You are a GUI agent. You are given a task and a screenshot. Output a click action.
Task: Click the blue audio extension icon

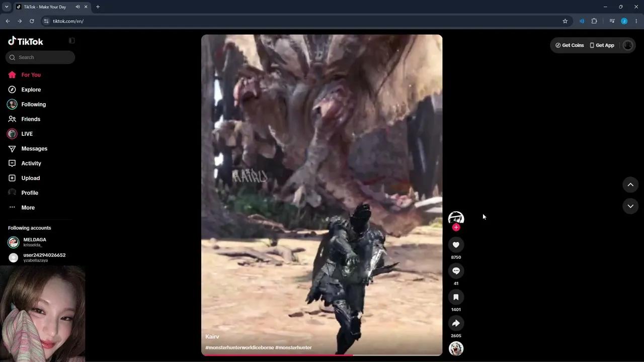point(582,21)
